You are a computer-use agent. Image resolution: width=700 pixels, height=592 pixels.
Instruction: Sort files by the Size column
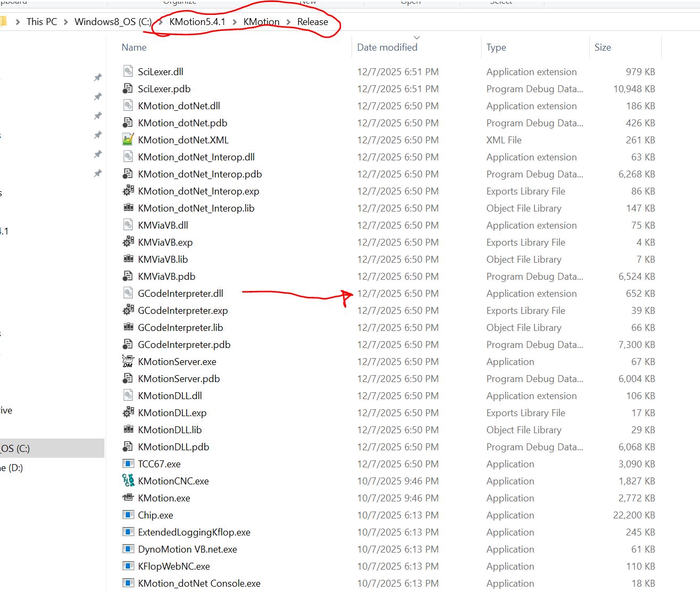(603, 47)
